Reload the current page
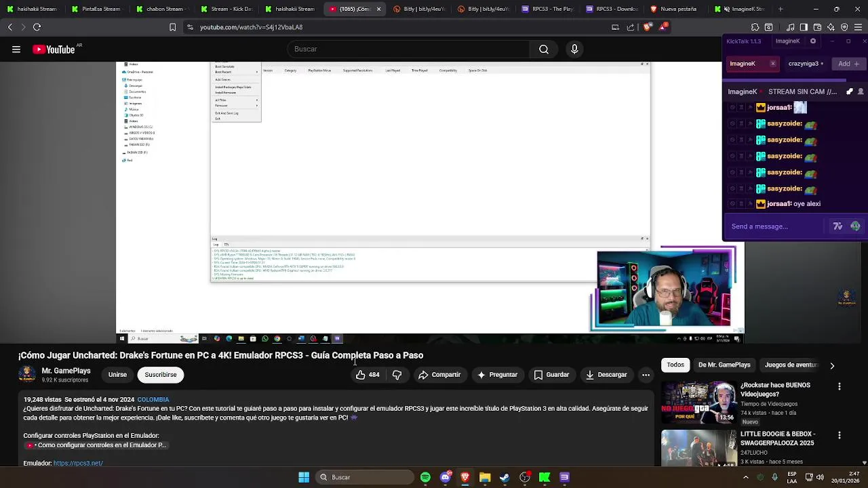868x488 pixels. (37, 27)
